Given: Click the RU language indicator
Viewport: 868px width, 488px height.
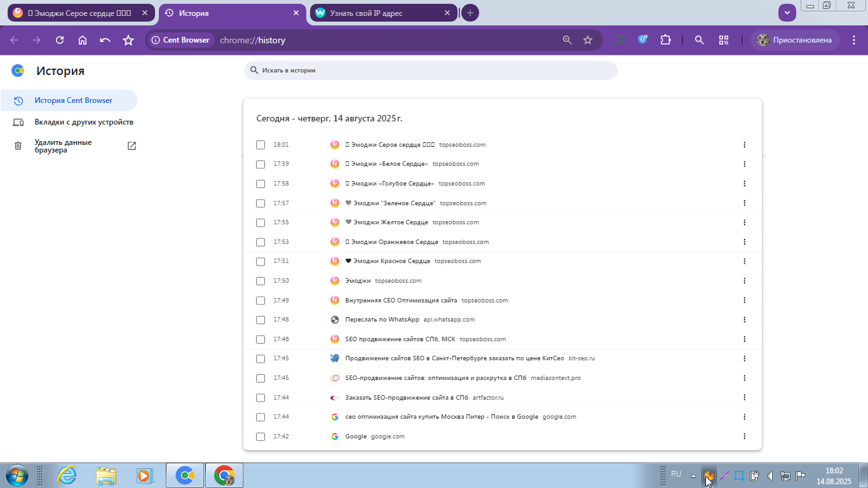Looking at the screenshot, I should coord(676,475).
